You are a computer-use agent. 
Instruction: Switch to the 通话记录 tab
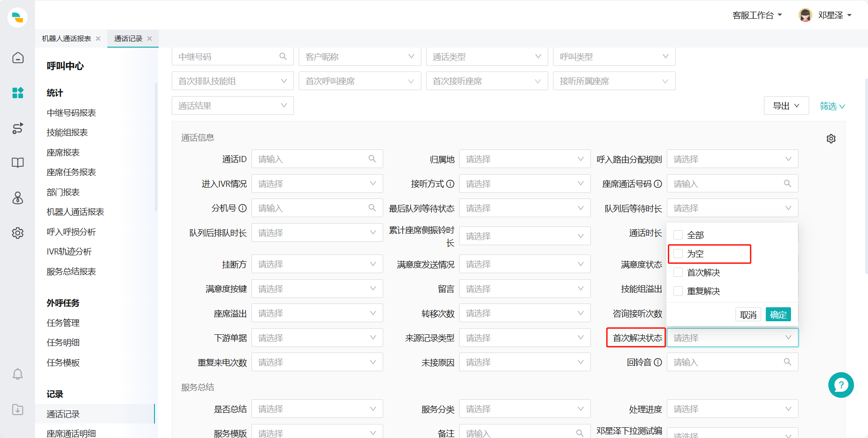(x=128, y=39)
